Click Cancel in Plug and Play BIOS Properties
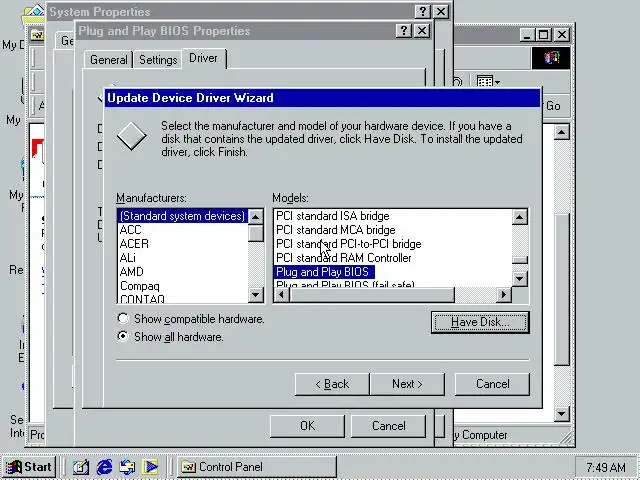This screenshot has width=640, height=480. click(x=389, y=426)
